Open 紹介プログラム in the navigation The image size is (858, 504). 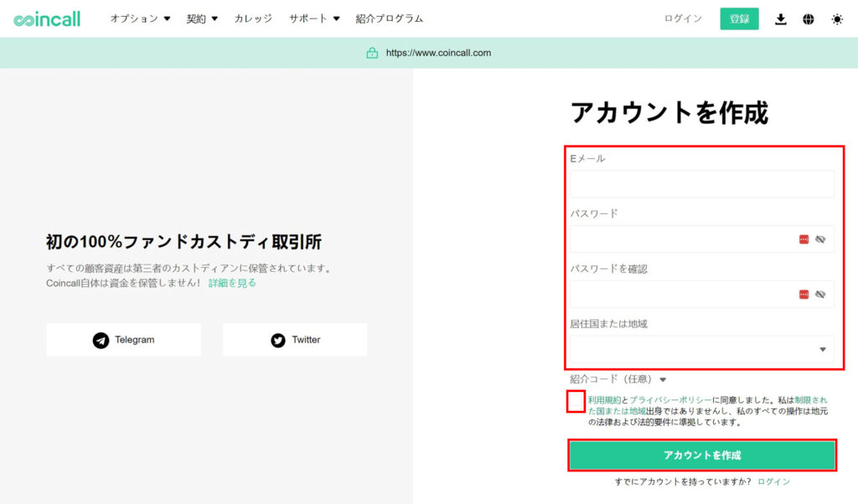(x=389, y=18)
